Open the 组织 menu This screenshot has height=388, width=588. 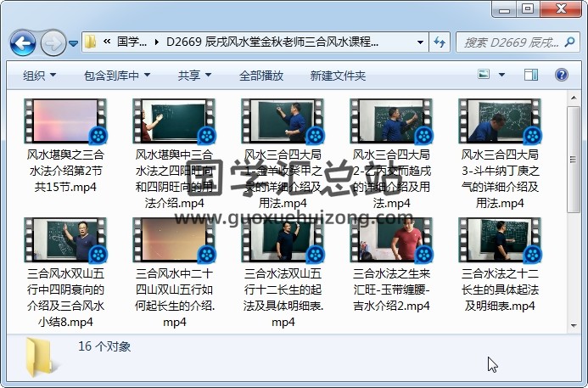coord(39,76)
